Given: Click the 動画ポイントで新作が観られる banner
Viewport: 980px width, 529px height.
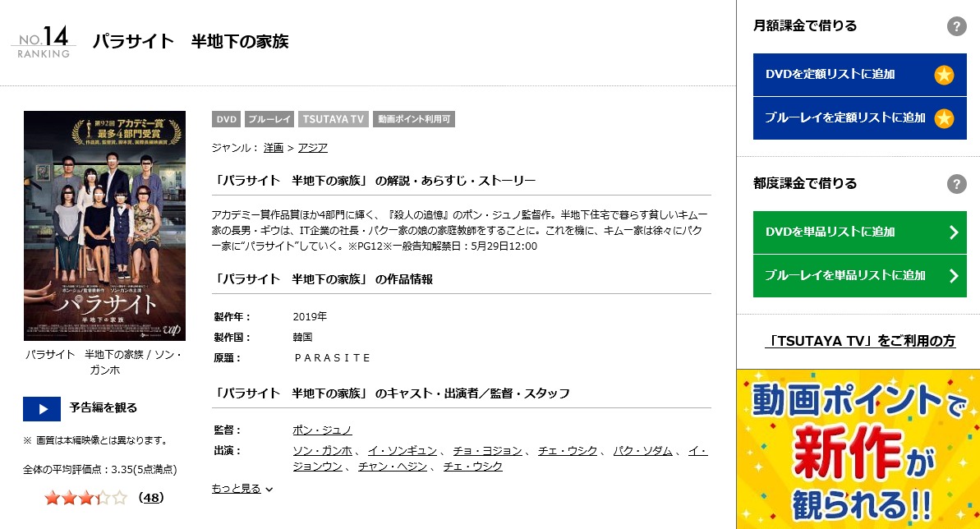Looking at the screenshot, I should coord(858,449).
